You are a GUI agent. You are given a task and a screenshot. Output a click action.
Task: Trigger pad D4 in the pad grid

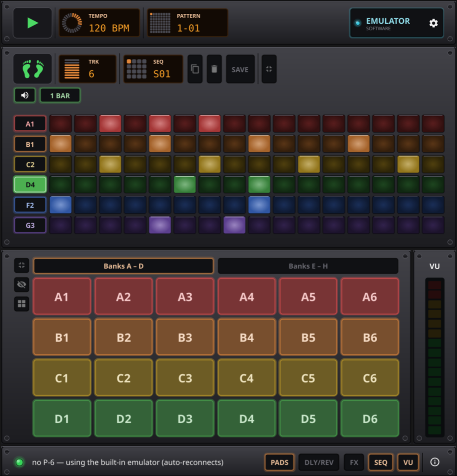coord(246,418)
